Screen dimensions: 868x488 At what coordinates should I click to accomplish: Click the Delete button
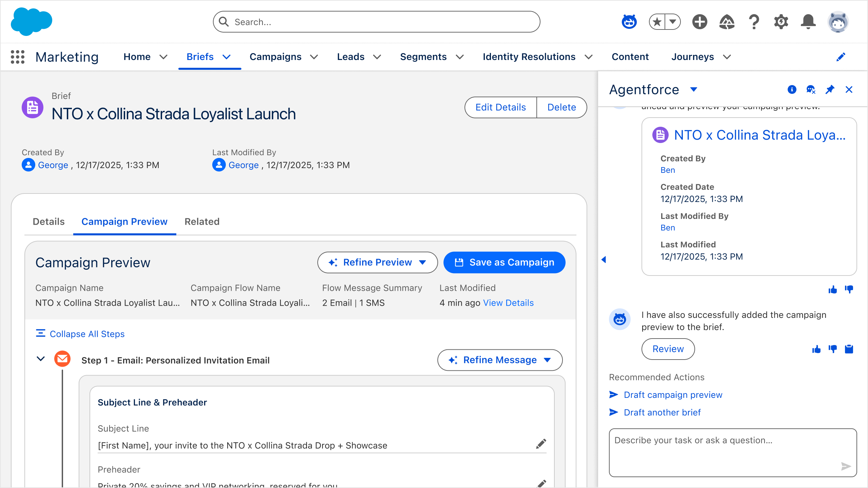pos(562,107)
